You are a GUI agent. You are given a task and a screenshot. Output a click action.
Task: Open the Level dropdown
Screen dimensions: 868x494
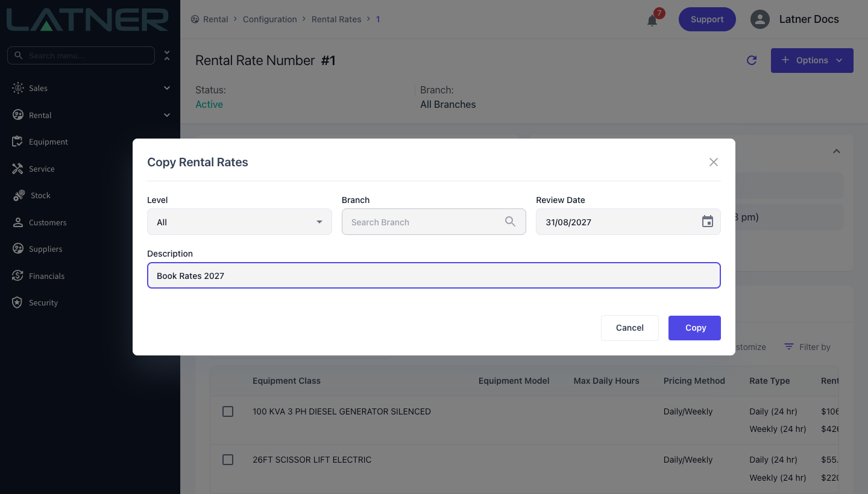239,222
